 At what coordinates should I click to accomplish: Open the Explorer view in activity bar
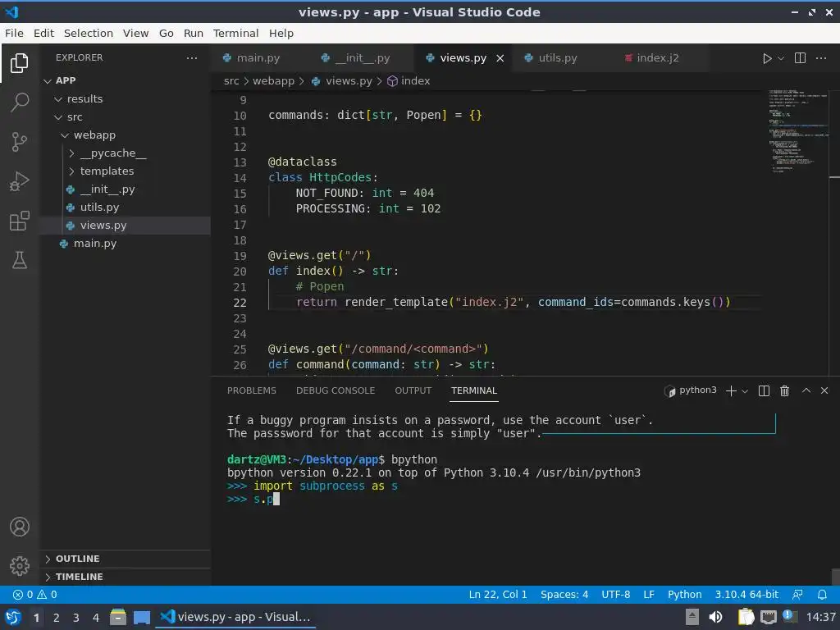[x=20, y=63]
